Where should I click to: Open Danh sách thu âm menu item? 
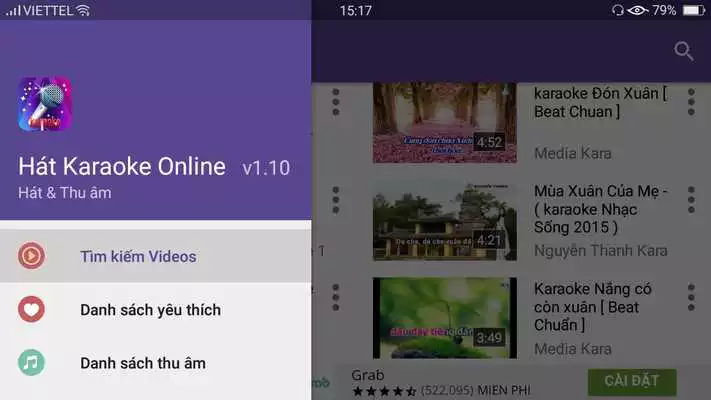tap(156, 363)
